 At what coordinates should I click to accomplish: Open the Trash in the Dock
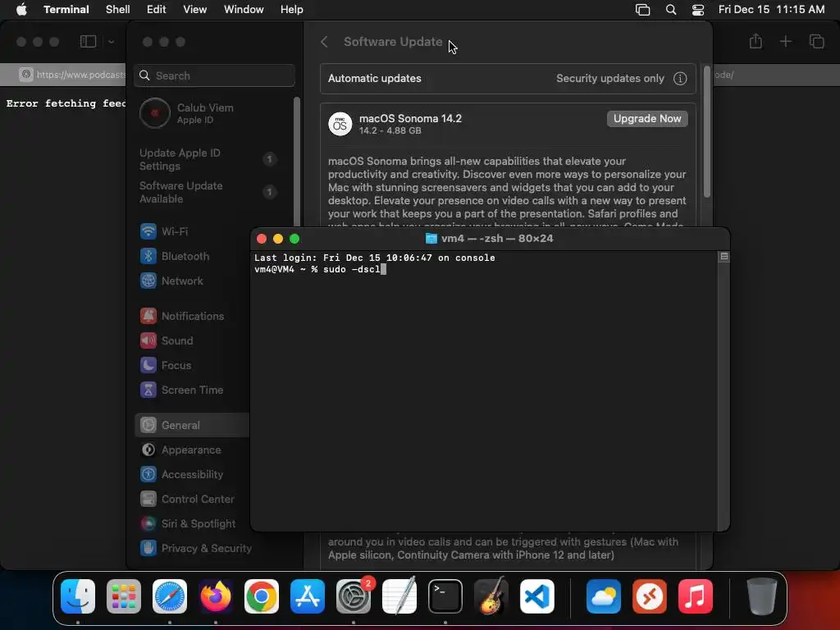pos(762,596)
